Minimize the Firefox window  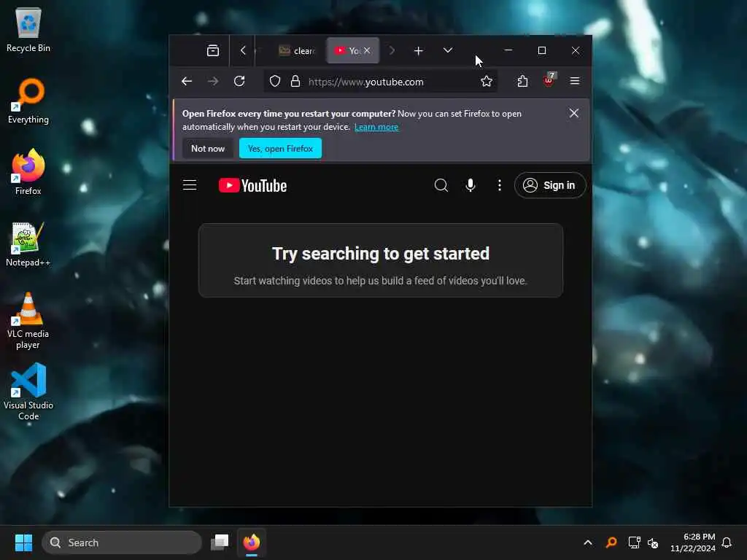508,50
